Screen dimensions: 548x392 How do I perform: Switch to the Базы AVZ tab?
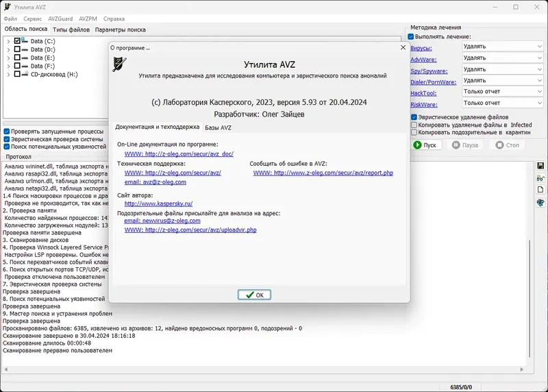[218, 127]
